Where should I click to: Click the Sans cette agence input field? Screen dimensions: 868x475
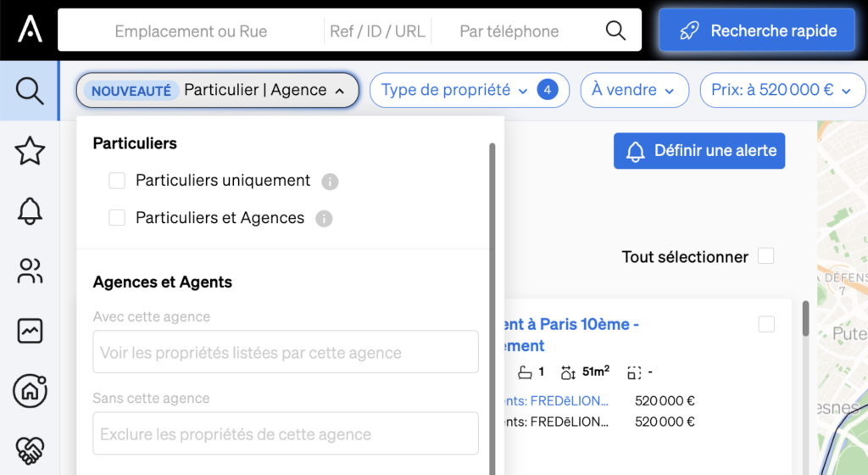click(286, 433)
